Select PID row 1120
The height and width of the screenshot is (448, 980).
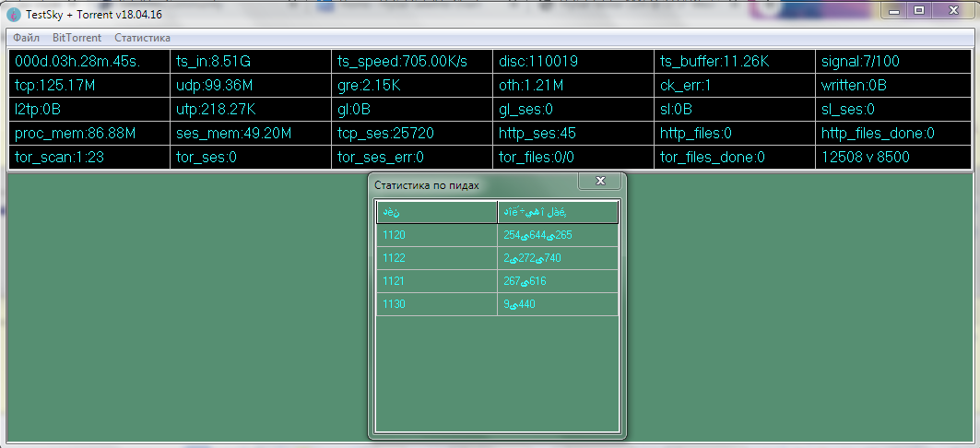(x=498, y=235)
